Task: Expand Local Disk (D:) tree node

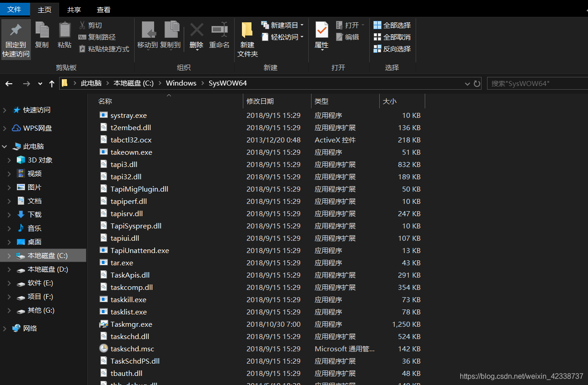Action: coord(9,269)
